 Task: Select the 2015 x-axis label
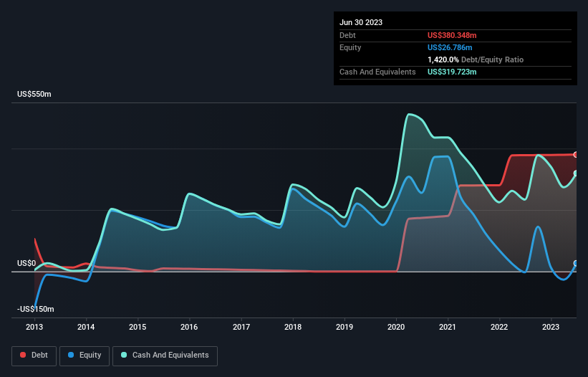(x=138, y=327)
